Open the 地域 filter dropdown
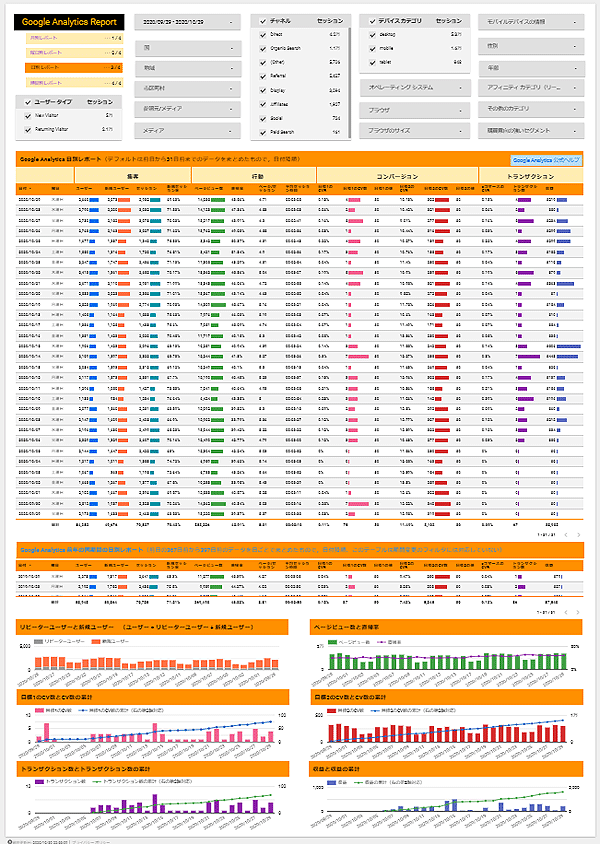The image size is (600, 844). pos(188,68)
